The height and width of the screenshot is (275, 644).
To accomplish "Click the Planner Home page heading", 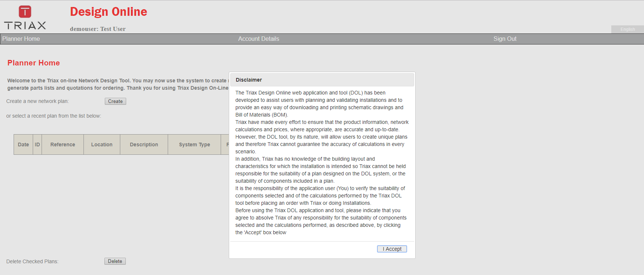I will point(33,63).
